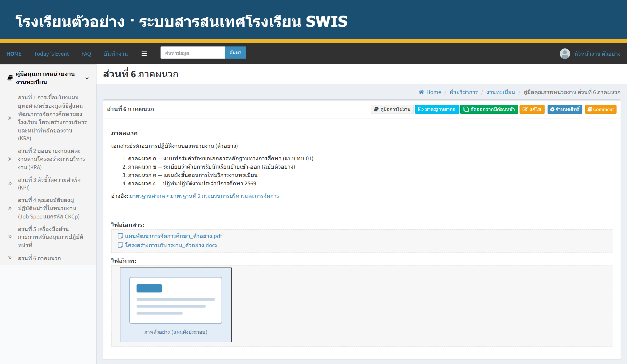The height and width of the screenshot is (364, 632).
Task: Click file icon beside โครงสร้างการบริหารงาน docx
Action: point(120,245)
